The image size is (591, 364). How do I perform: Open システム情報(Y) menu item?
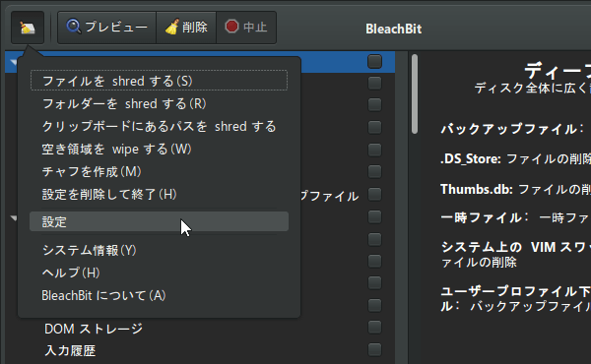pos(159,250)
